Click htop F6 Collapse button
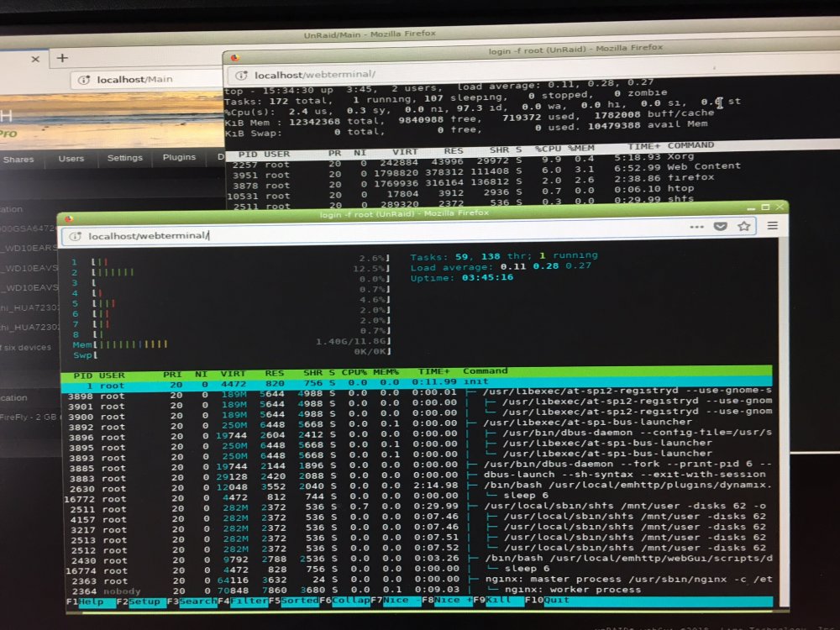The height and width of the screenshot is (630, 840). [344, 601]
